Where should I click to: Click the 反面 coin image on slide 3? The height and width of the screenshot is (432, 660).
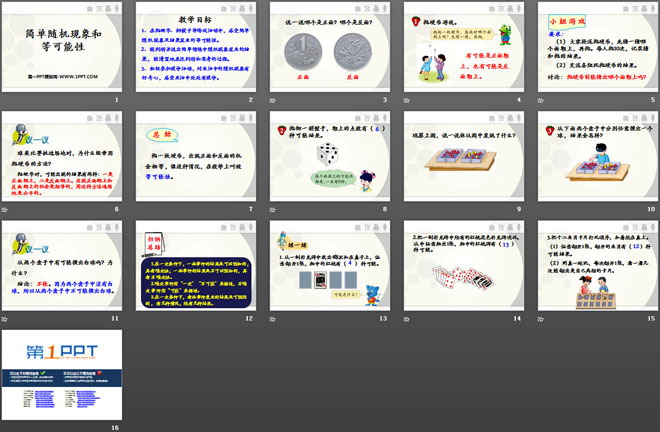pos(350,50)
